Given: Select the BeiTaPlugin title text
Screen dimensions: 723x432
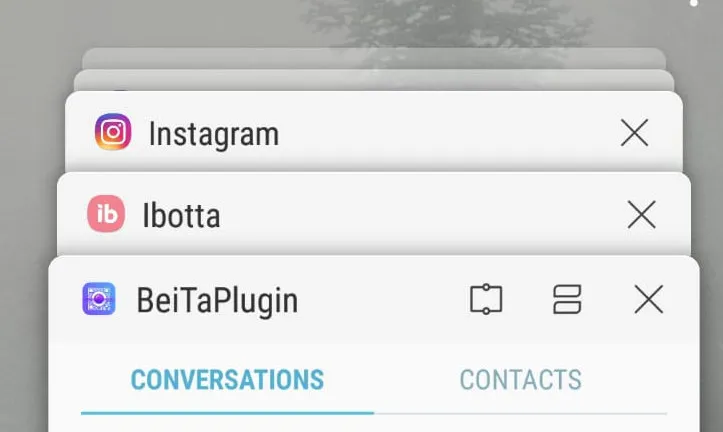Looking at the screenshot, I should tap(217, 301).
